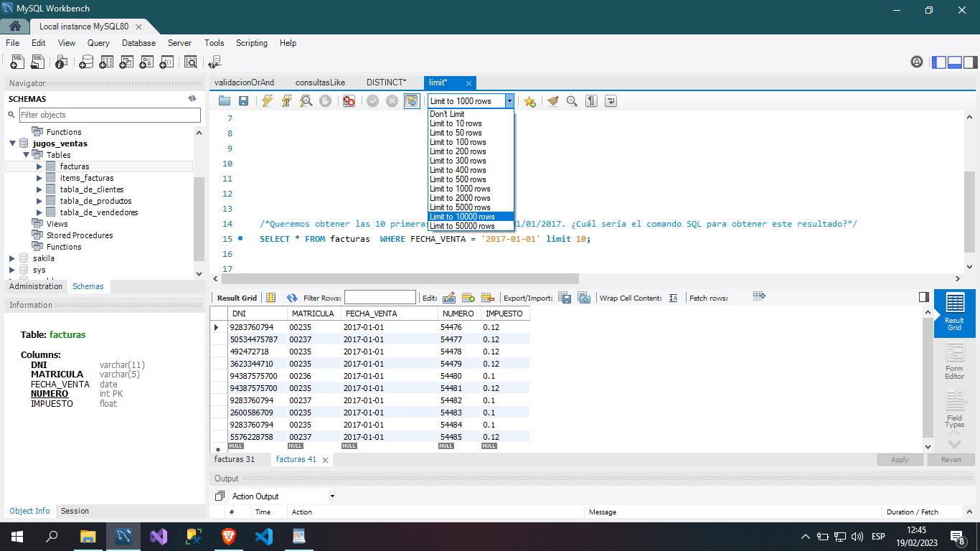The image size is (980, 551).
Task: Create new schema icon
Action: (x=86, y=62)
